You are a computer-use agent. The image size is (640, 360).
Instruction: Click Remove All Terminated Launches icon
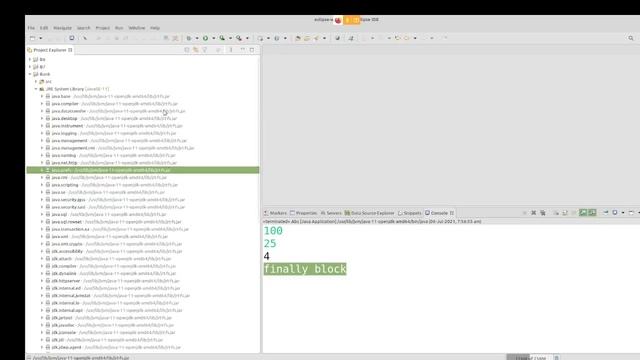(542, 213)
